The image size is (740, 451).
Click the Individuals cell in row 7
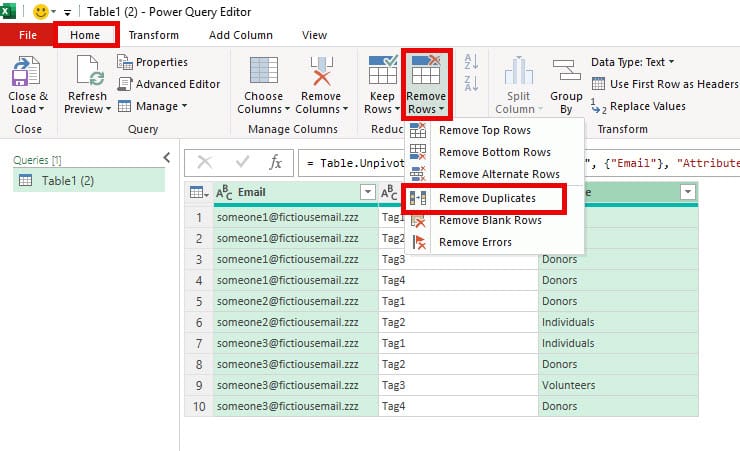point(618,343)
